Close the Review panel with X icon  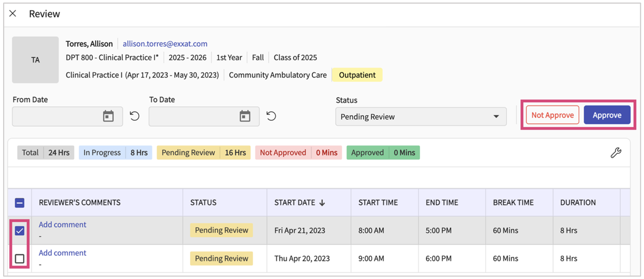[x=13, y=13]
